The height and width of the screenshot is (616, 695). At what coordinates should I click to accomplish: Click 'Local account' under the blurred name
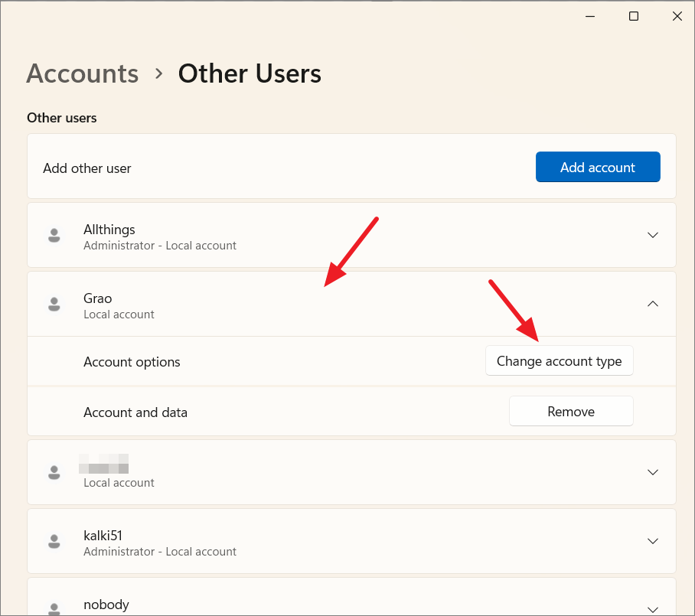[119, 483]
